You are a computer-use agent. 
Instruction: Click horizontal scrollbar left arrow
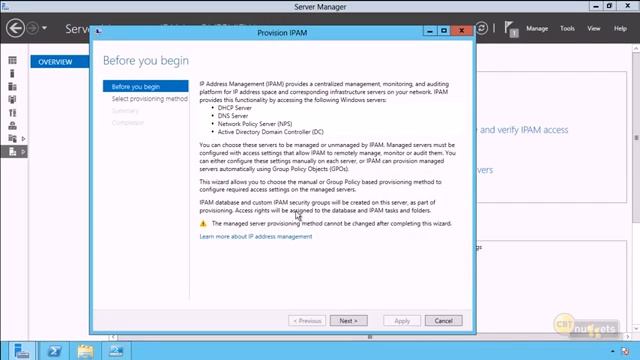113,337
